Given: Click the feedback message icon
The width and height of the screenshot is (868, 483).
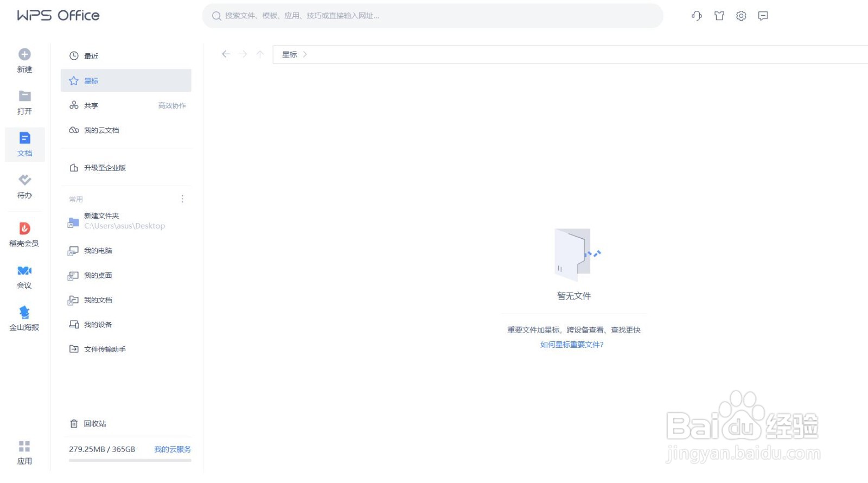Looking at the screenshot, I should (x=763, y=16).
